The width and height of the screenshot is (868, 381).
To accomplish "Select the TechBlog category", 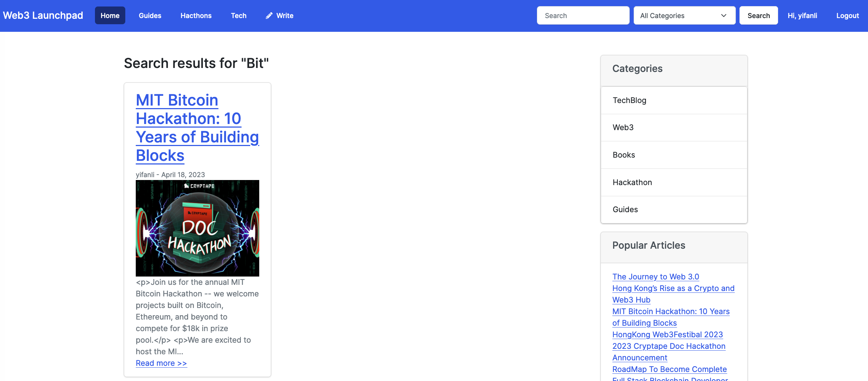I will click(x=674, y=100).
